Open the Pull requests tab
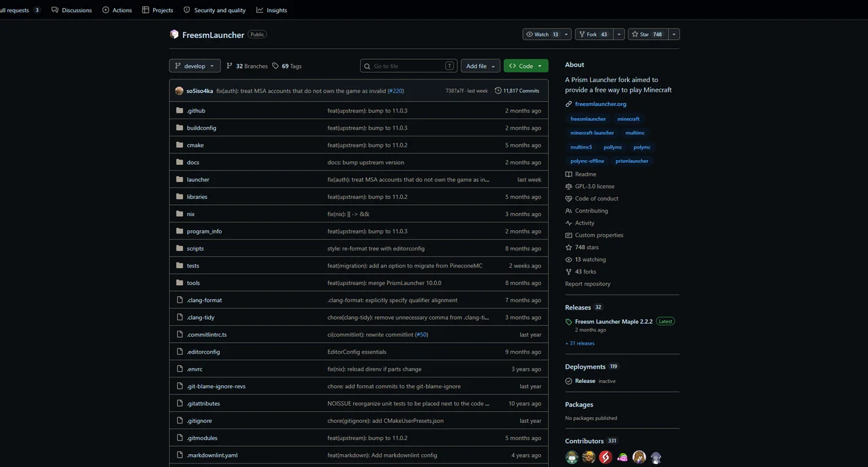This screenshot has height=467, width=868. (20, 10)
